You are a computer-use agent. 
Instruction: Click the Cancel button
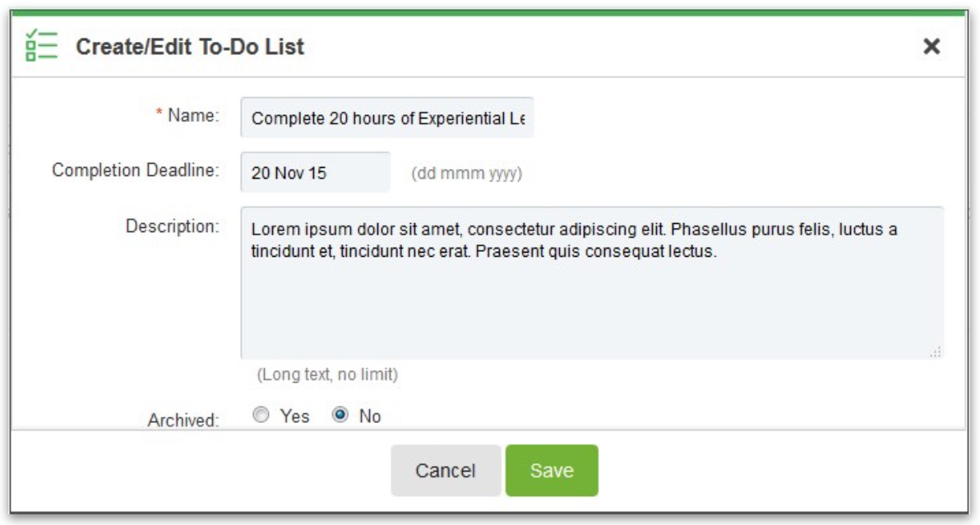(446, 471)
